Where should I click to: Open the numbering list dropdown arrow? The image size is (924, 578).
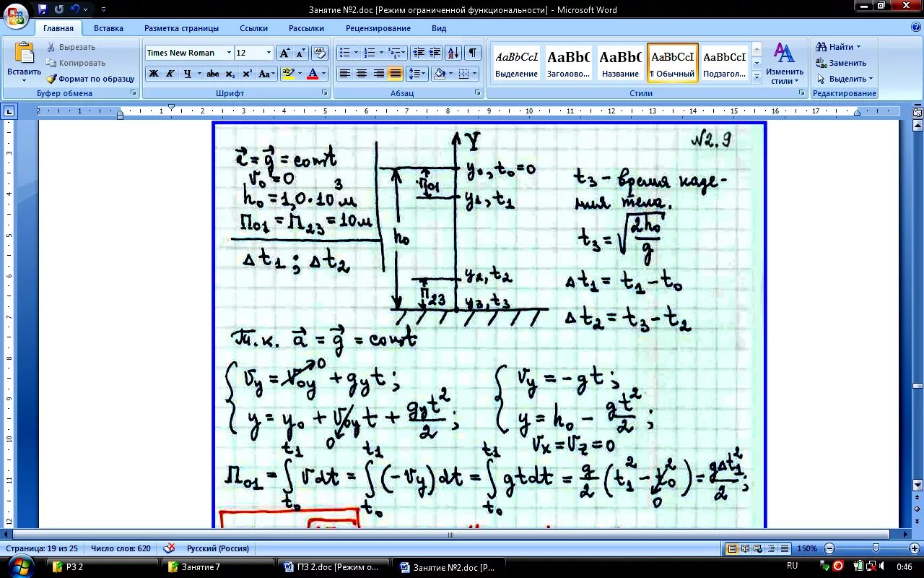(x=380, y=53)
